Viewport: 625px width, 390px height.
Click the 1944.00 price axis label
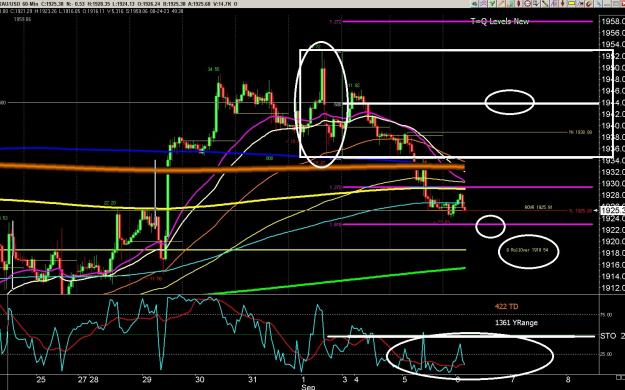click(613, 102)
